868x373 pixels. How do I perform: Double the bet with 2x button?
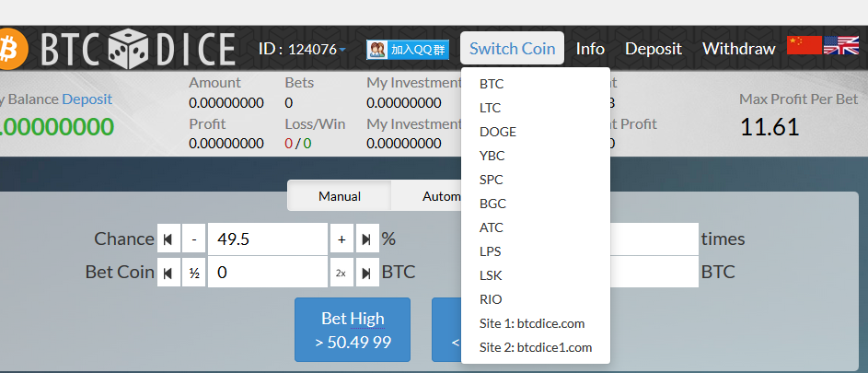pos(341,273)
